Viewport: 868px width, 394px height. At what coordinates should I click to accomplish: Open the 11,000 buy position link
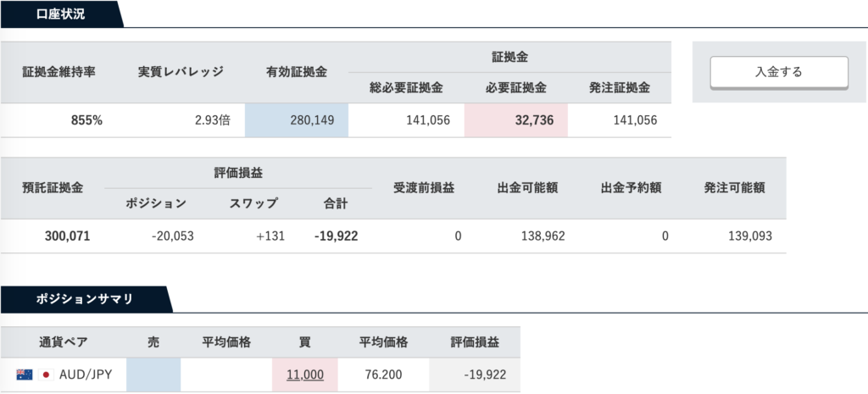[x=305, y=375]
